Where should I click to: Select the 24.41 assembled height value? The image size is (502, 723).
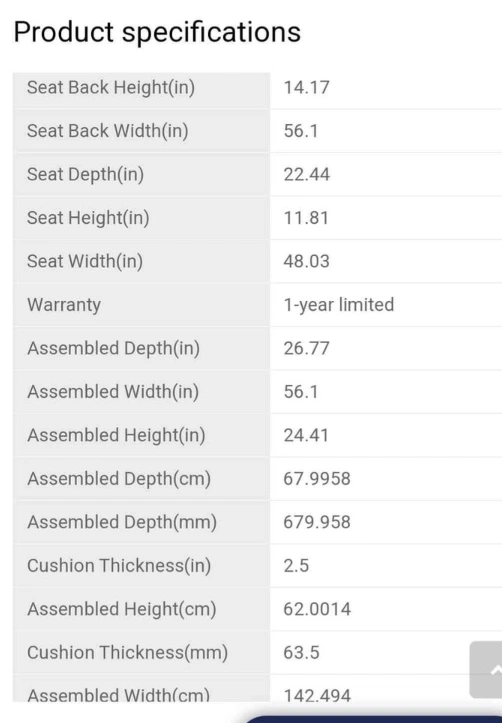(x=306, y=435)
